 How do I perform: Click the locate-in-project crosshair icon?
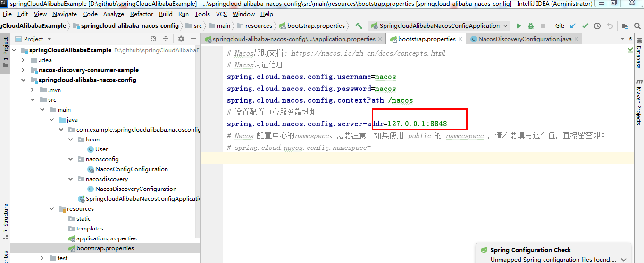tap(153, 39)
